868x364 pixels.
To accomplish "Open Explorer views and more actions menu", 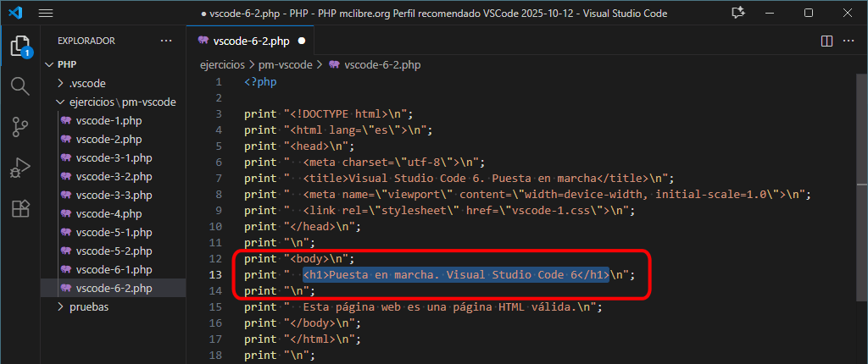I will pyautogui.click(x=166, y=41).
